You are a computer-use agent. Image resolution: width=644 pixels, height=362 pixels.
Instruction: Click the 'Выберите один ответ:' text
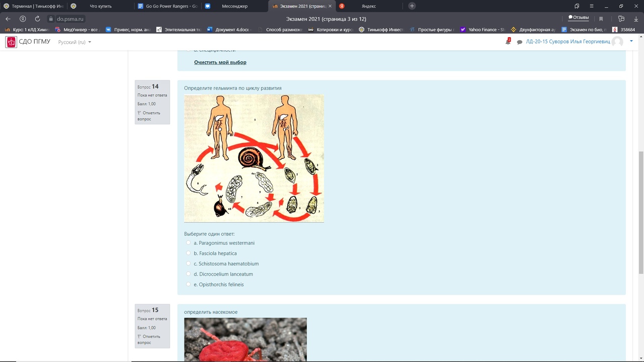click(209, 234)
